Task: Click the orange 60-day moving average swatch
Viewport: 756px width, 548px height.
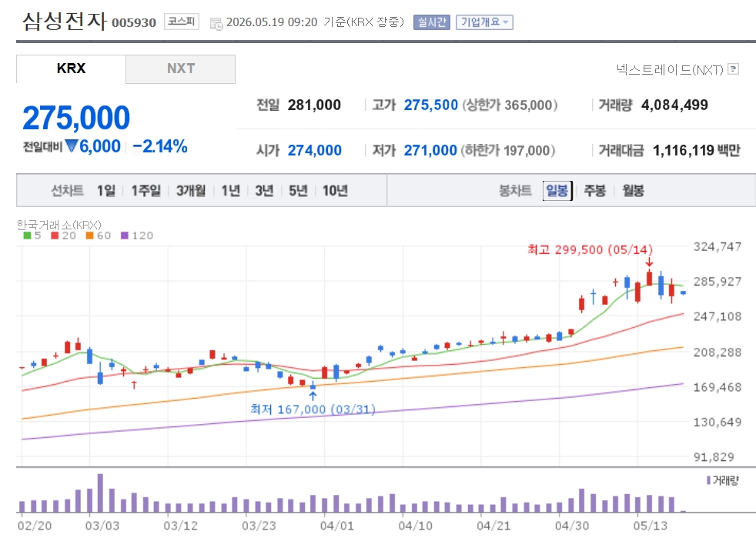Action: pos(89,236)
